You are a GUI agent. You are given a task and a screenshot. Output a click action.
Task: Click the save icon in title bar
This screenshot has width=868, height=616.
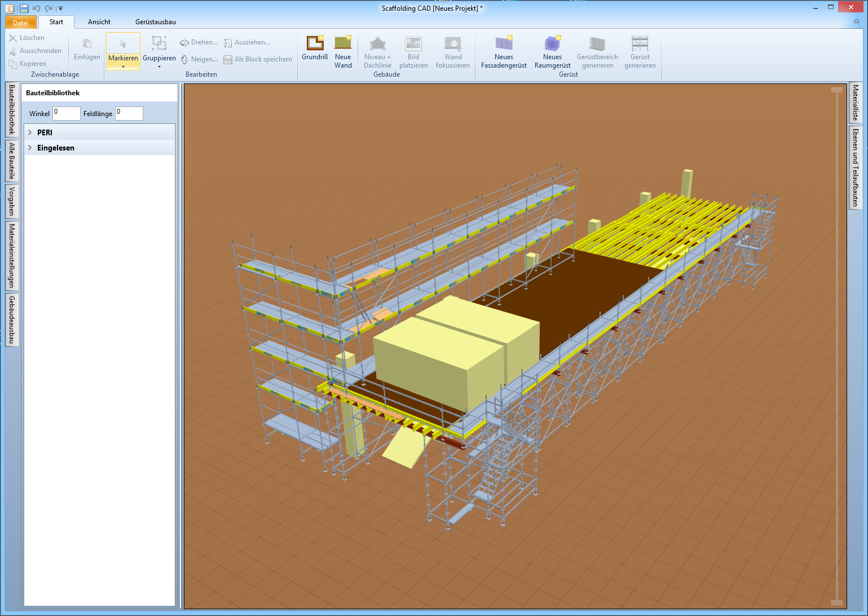(24, 8)
